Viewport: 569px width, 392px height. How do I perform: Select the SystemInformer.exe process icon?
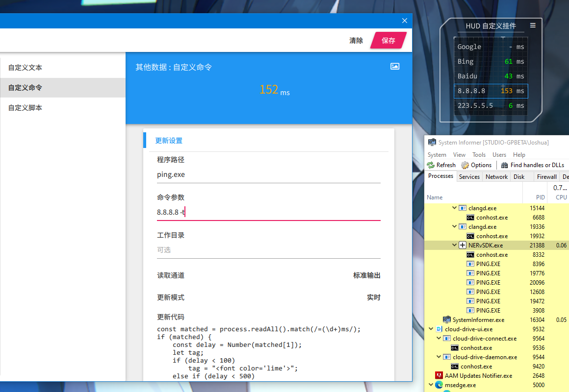click(446, 320)
